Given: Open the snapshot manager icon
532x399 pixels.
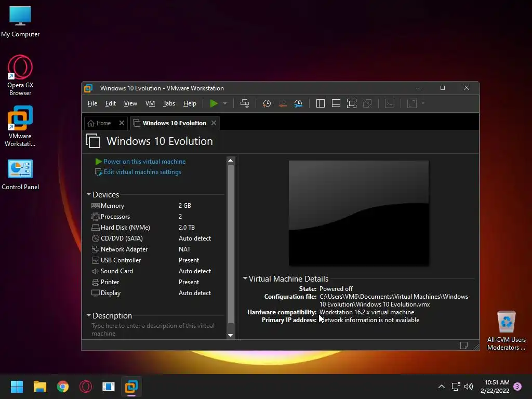Looking at the screenshot, I should [x=298, y=103].
